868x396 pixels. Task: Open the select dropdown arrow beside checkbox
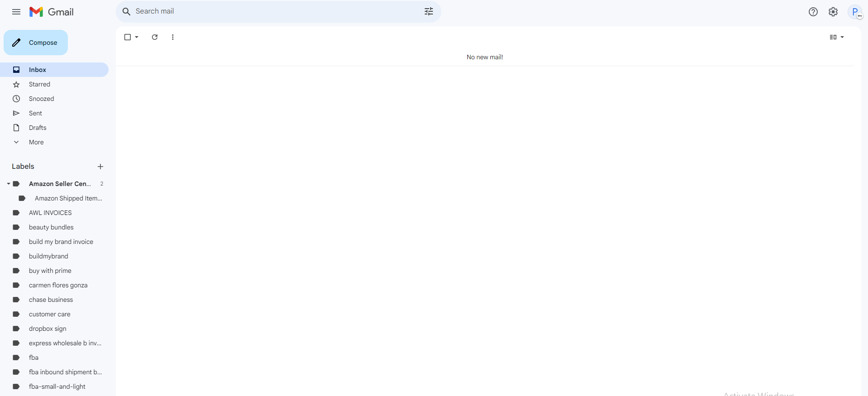pos(137,37)
